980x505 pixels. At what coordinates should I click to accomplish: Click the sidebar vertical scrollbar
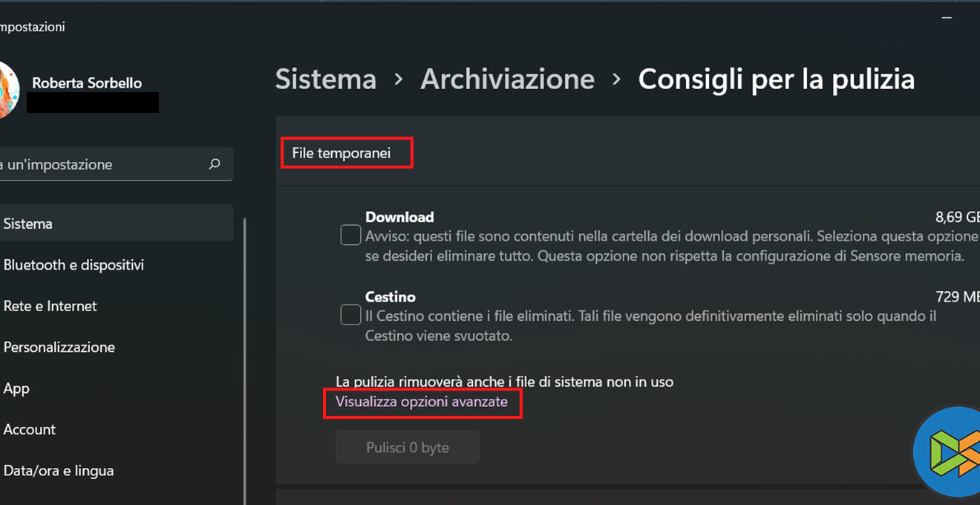(244, 356)
